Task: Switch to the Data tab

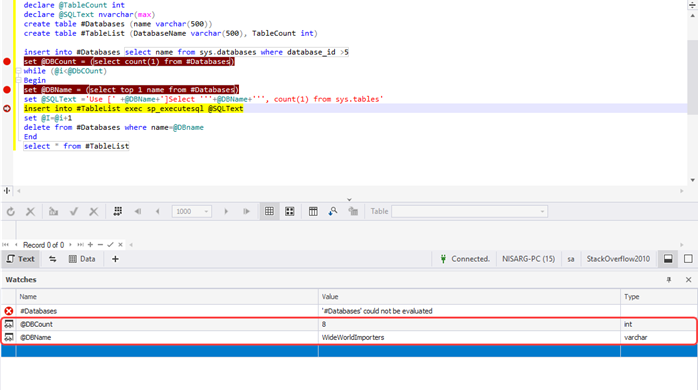Action: click(82, 259)
